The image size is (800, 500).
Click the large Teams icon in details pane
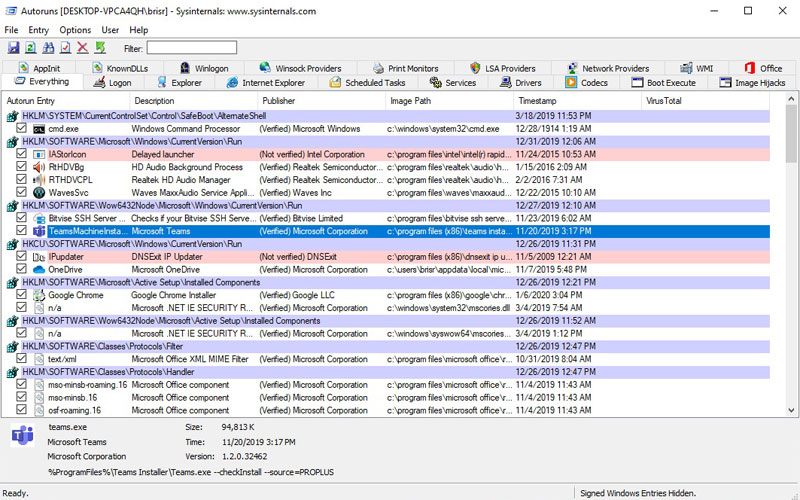tap(22, 436)
